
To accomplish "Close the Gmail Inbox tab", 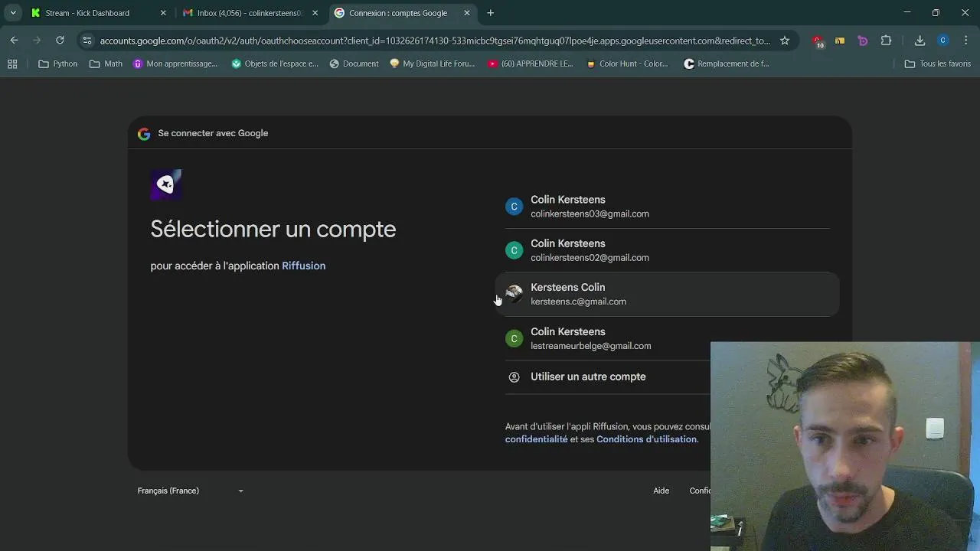I will click(315, 13).
